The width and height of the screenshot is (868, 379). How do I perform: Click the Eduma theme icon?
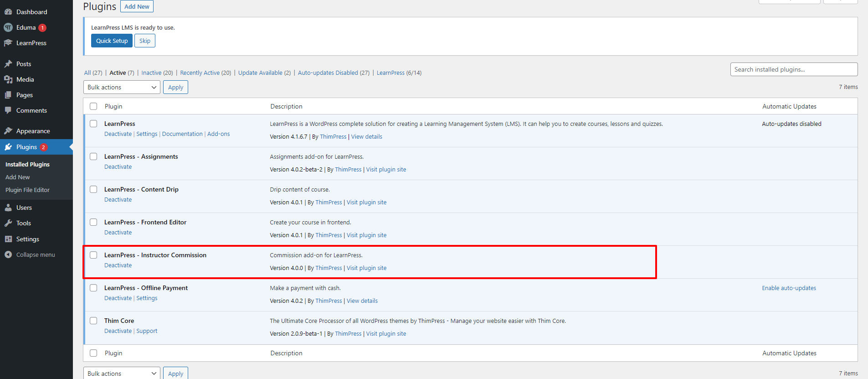pos(8,27)
